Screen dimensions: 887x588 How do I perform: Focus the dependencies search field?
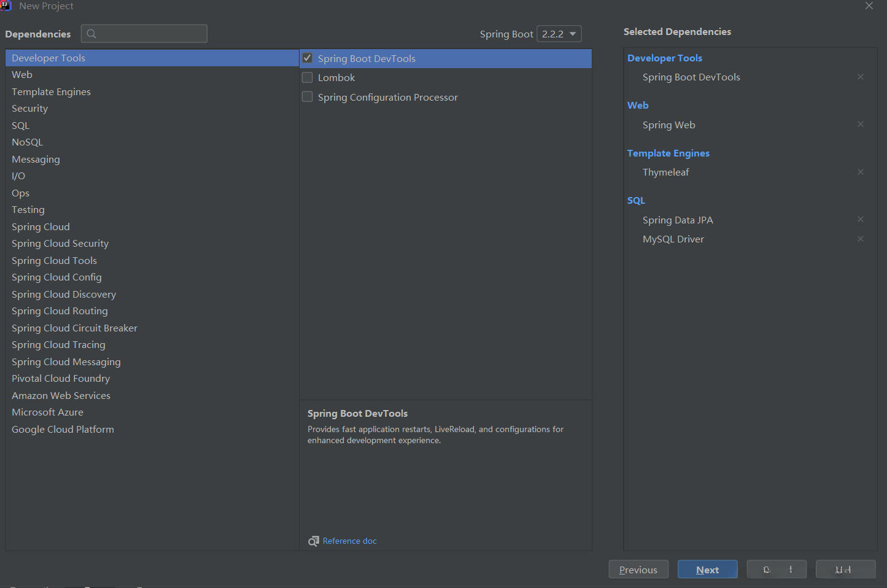(x=151, y=34)
